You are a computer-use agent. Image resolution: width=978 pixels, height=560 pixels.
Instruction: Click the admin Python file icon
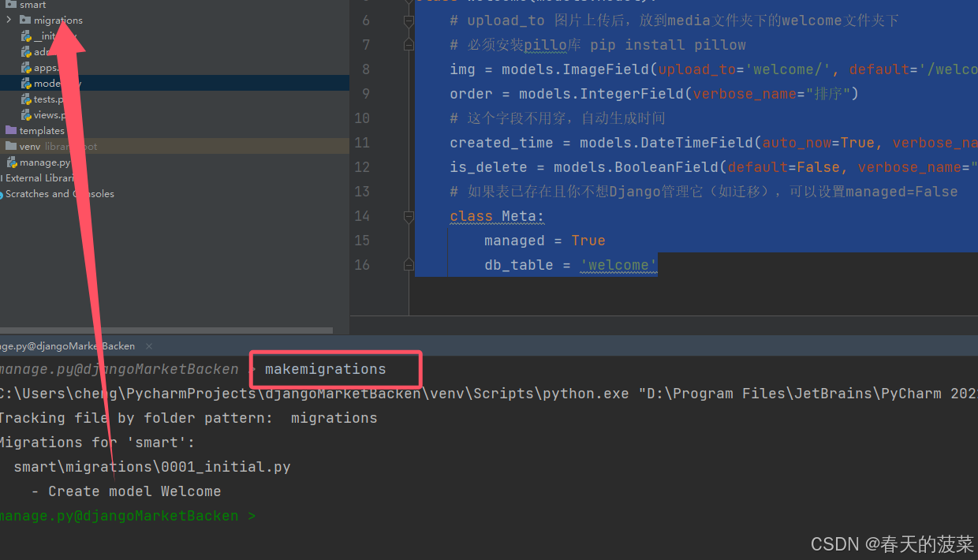click(26, 52)
